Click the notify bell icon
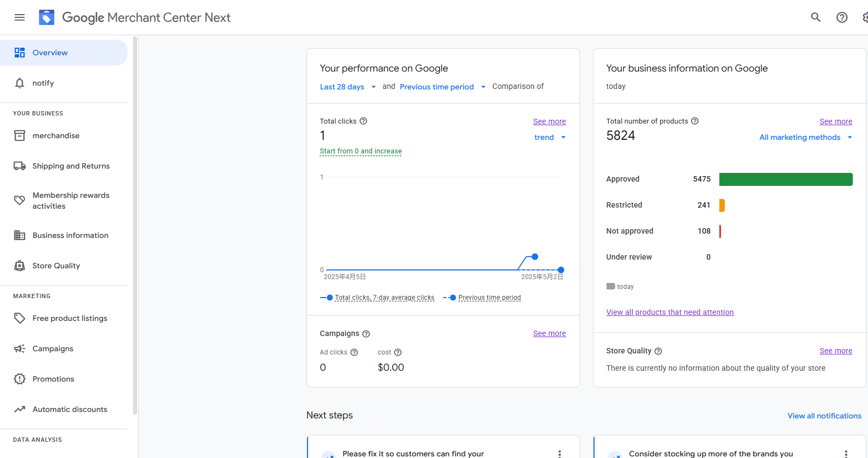Image resolution: width=868 pixels, height=458 pixels. (x=20, y=83)
